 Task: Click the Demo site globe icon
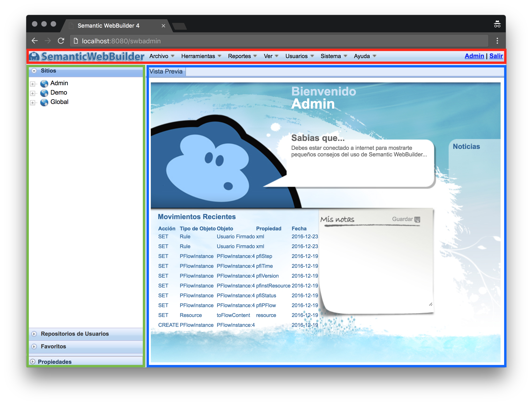tap(44, 93)
